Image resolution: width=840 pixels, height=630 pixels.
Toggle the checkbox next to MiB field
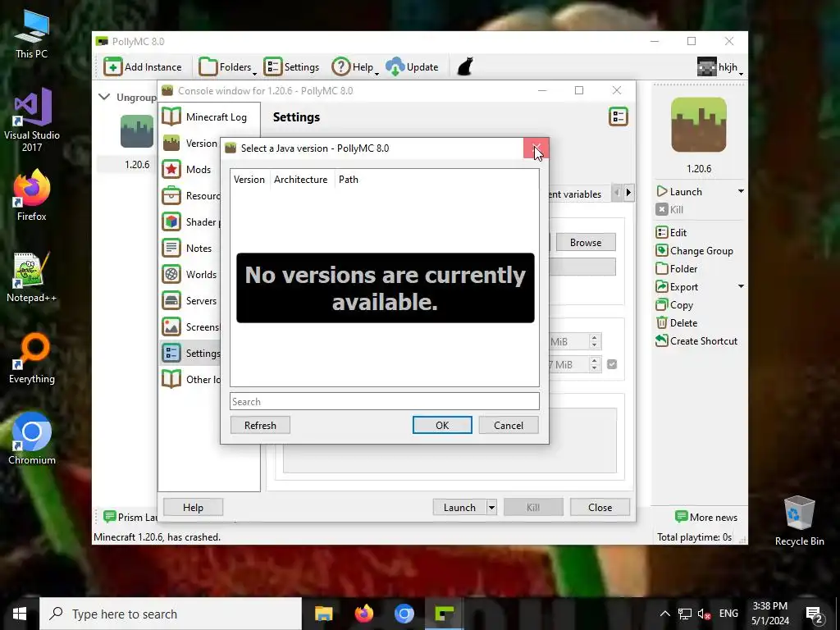(x=612, y=364)
